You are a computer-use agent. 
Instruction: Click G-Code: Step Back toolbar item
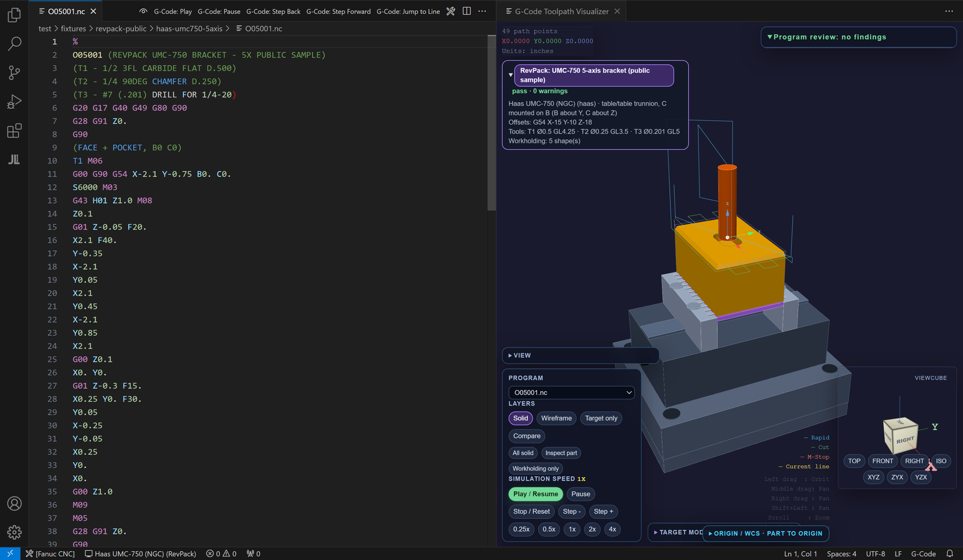tap(273, 11)
